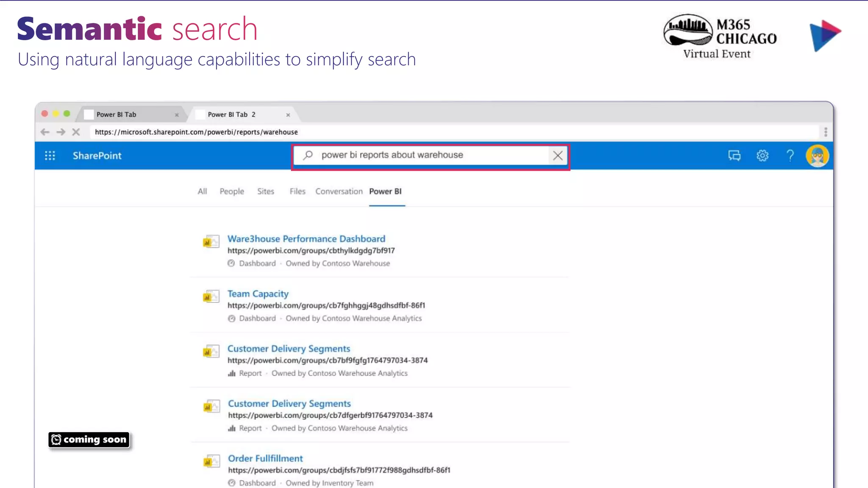Image resolution: width=868 pixels, height=488 pixels.
Task: Click URL ending cb7fghhggj48gdhsdfbf-86f1
Action: pos(326,305)
